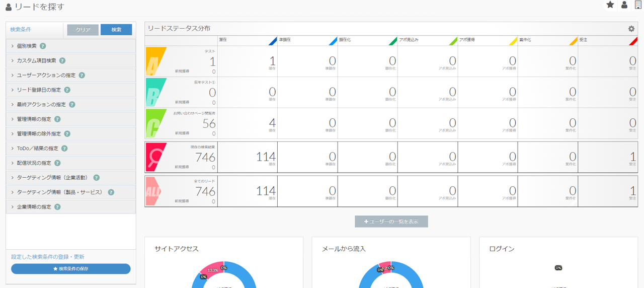The image size is (644, 288).
Task: Click 受注 count 1 in 全てのリード row
Action: (x=633, y=191)
